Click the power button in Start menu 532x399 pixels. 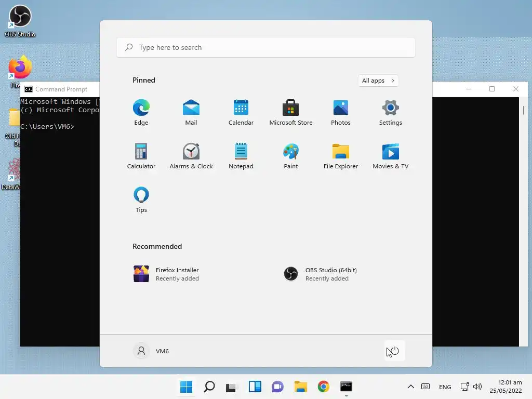pos(395,351)
